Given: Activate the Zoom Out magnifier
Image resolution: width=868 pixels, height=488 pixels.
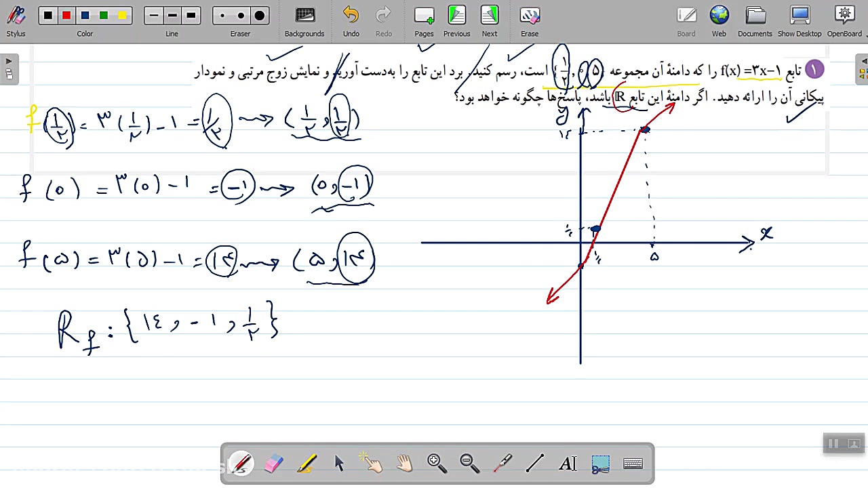Looking at the screenshot, I should click(469, 464).
